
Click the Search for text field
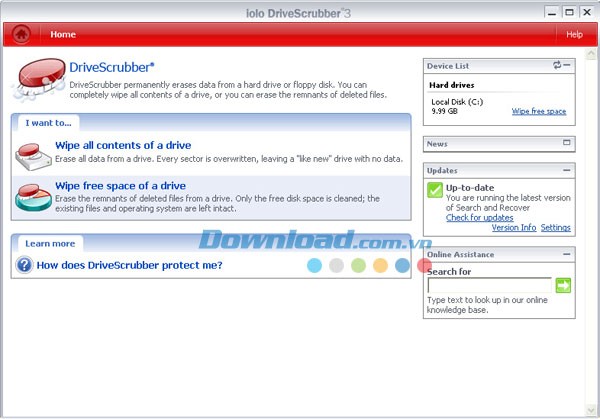point(489,285)
